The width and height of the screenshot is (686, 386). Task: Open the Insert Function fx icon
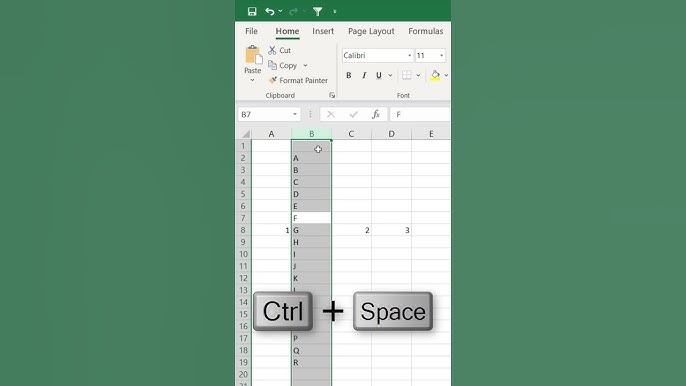(x=375, y=114)
